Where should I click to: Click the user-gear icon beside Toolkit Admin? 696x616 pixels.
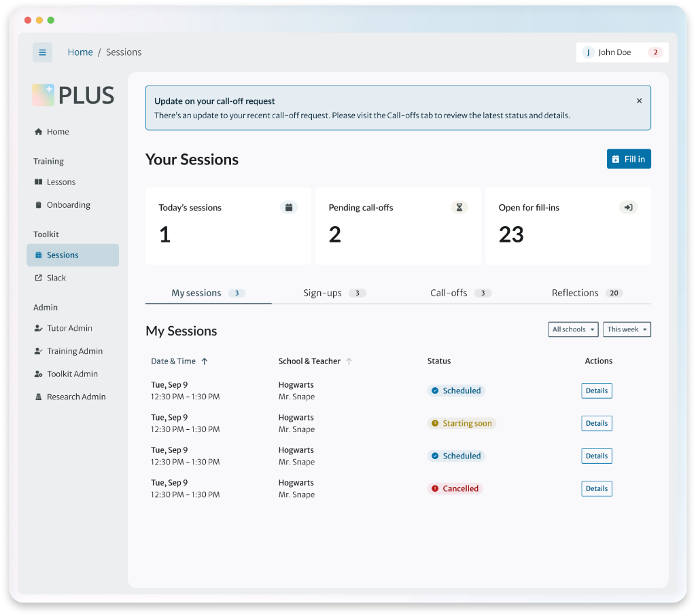39,374
